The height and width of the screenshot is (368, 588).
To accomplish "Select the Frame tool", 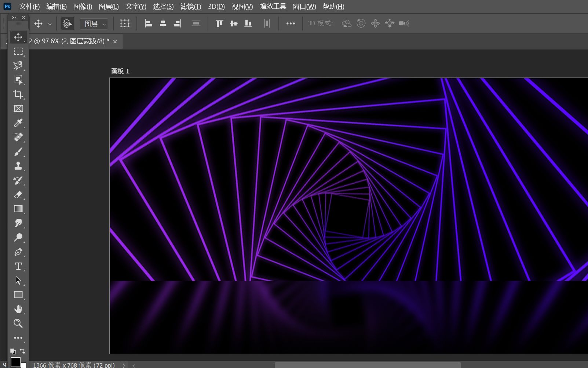I will point(18,109).
